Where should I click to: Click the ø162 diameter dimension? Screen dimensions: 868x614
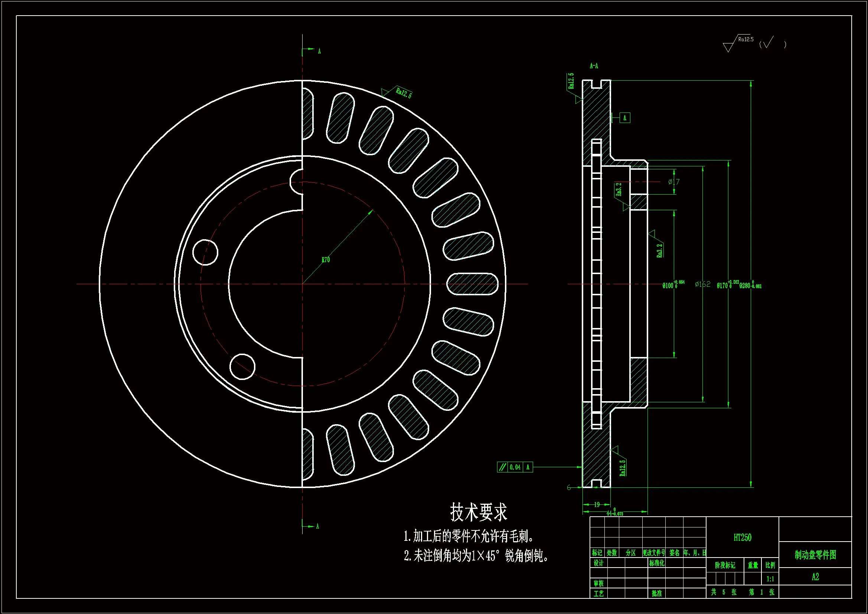pyautogui.click(x=702, y=284)
